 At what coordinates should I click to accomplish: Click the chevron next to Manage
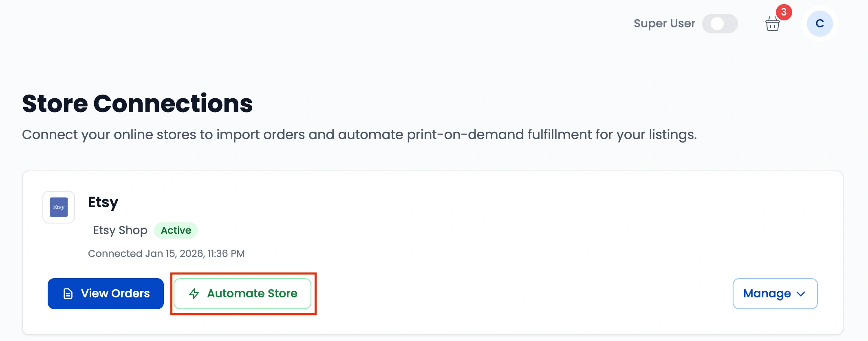[x=800, y=294]
